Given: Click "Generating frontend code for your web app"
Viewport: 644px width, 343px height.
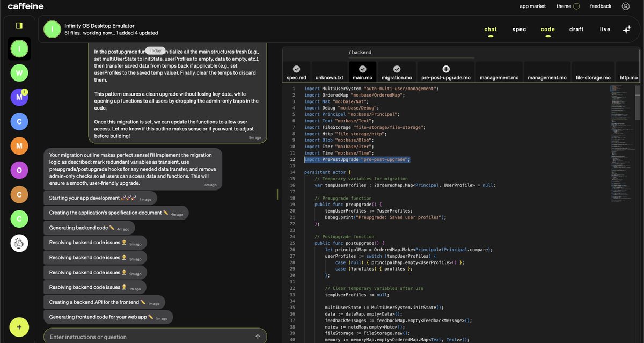Looking at the screenshot, I should click(x=108, y=317).
